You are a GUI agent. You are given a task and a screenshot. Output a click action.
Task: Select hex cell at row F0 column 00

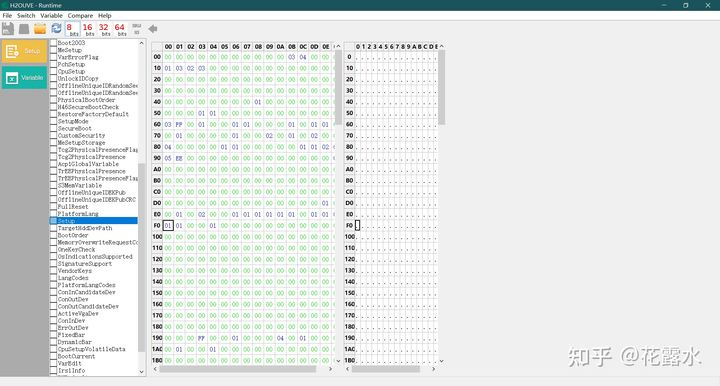coord(168,225)
